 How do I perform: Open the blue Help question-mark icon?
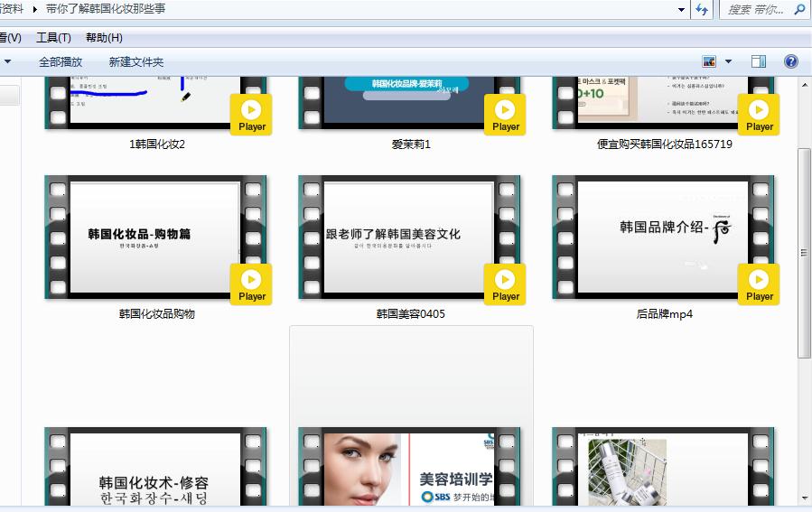click(x=790, y=61)
